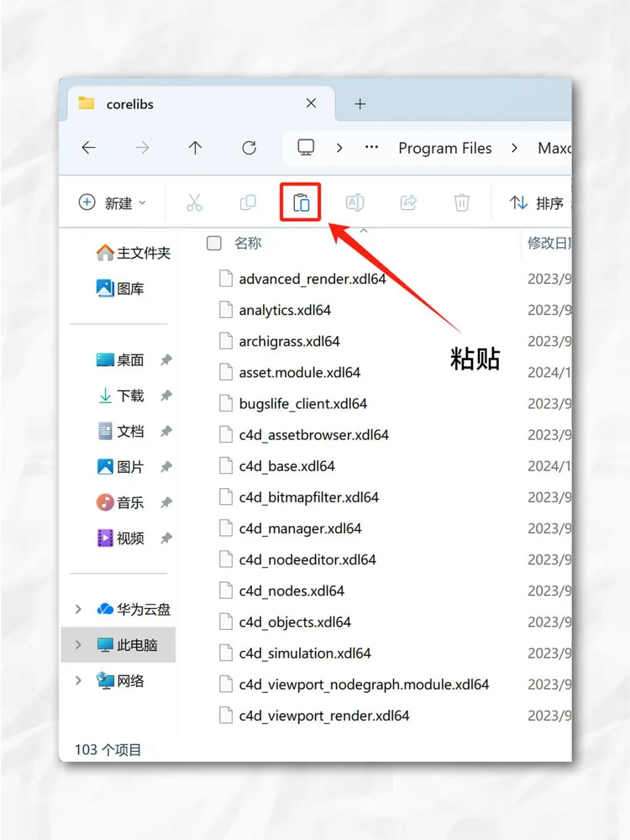630x840 pixels.
Task: Click the Refresh icon in the address bar
Action: (249, 148)
